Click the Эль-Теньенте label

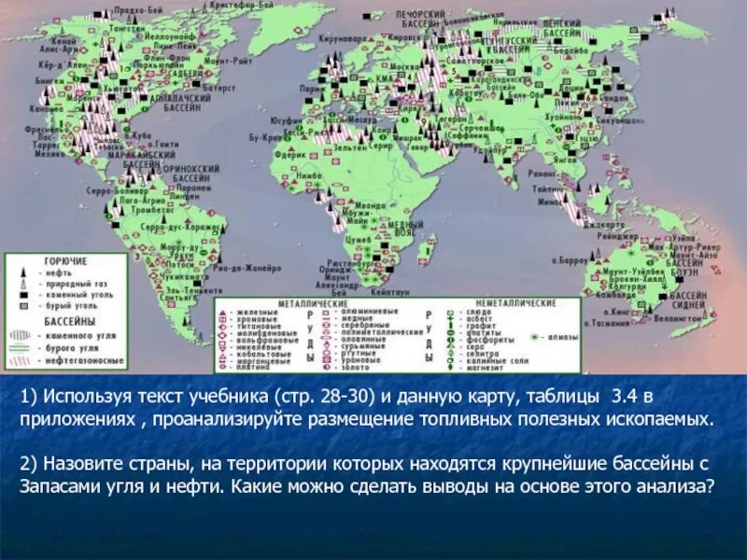point(193,290)
